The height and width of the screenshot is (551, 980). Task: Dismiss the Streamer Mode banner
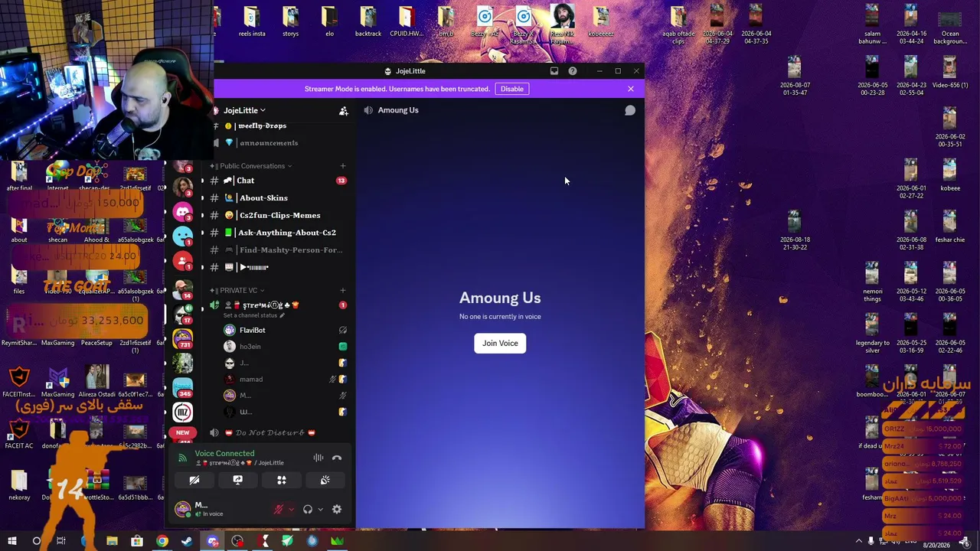[x=631, y=89]
